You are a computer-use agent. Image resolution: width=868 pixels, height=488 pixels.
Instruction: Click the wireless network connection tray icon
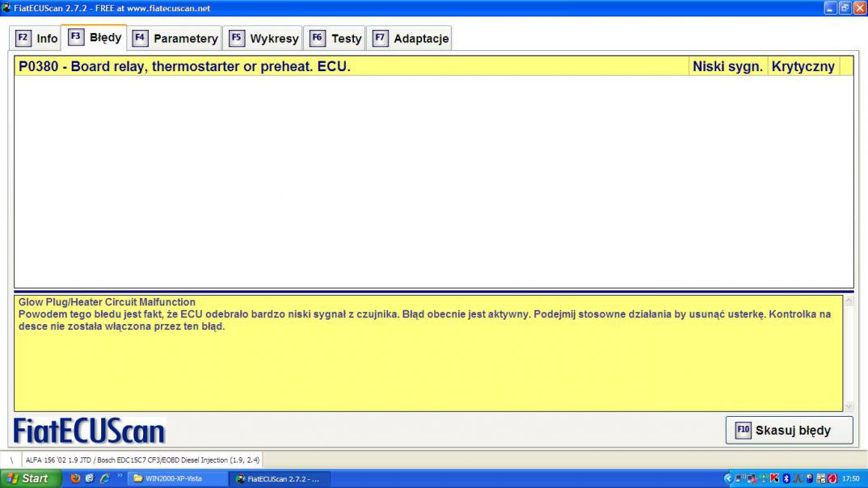(740, 478)
